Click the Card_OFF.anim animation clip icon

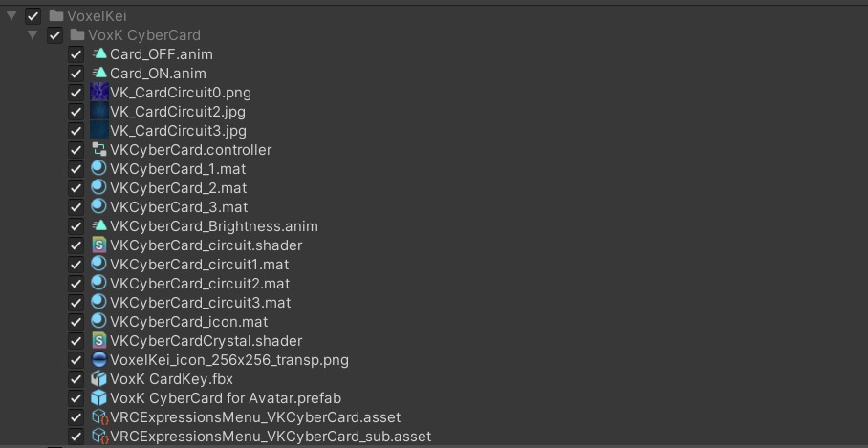click(99, 54)
